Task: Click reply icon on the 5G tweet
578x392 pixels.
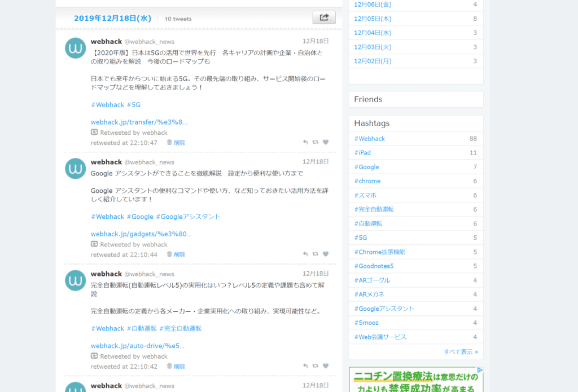Action: [x=305, y=143]
